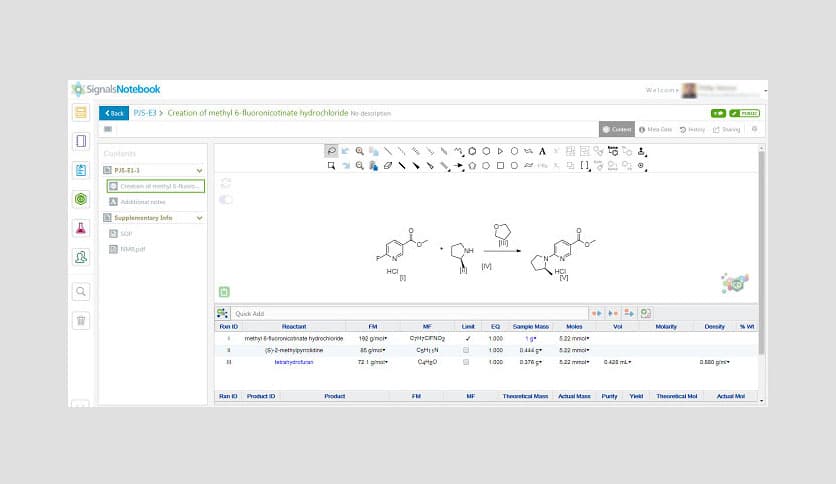Viewport: 836px width, 484px height.
Task: Open the 1 g sample mass dropdown
Action: click(x=534, y=338)
